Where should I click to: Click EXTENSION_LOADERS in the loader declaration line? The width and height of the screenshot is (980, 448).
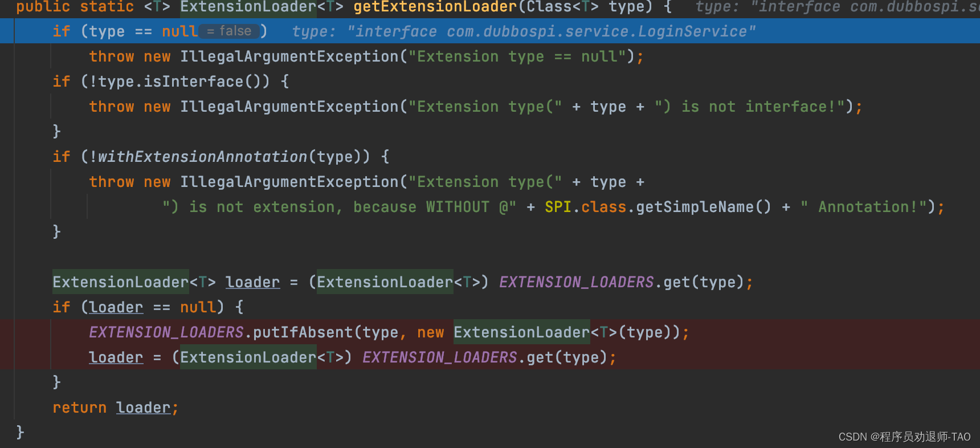point(576,282)
